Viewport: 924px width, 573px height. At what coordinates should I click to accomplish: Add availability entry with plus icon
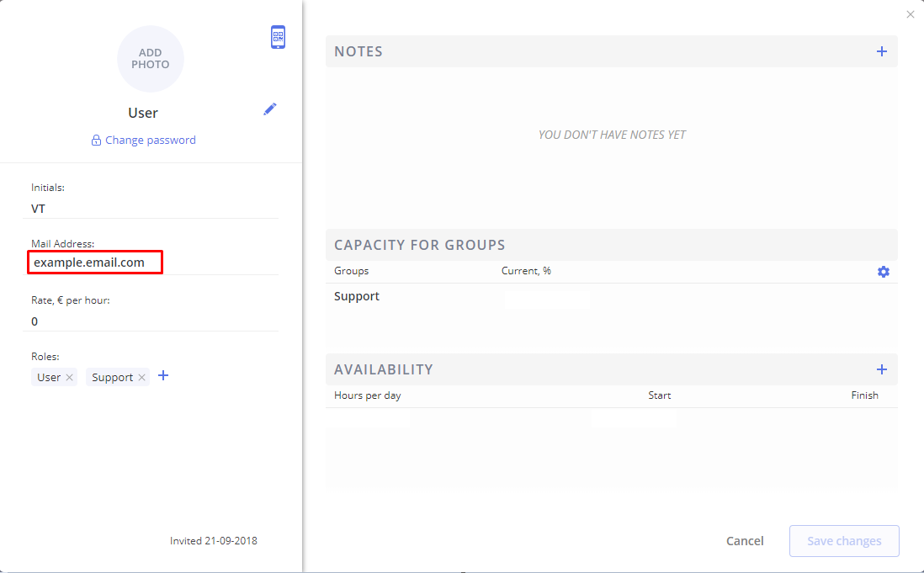pyautogui.click(x=882, y=369)
